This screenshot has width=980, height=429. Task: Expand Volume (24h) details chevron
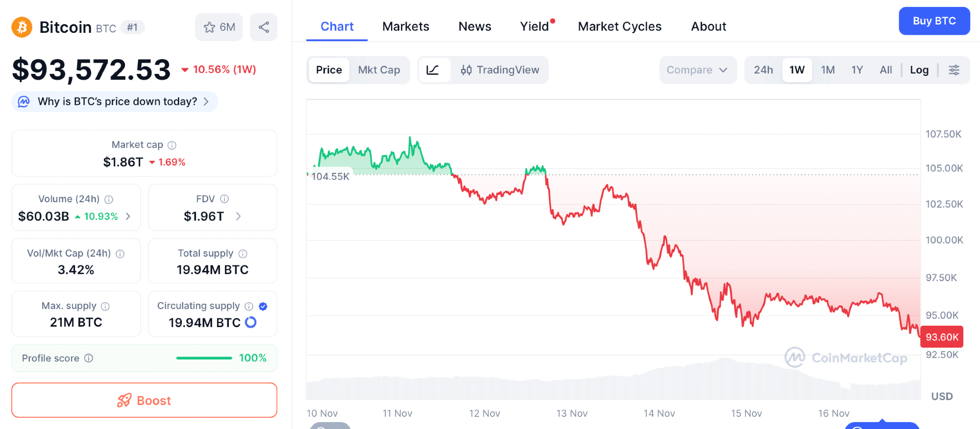pyautogui.click(x=128, y=216)
